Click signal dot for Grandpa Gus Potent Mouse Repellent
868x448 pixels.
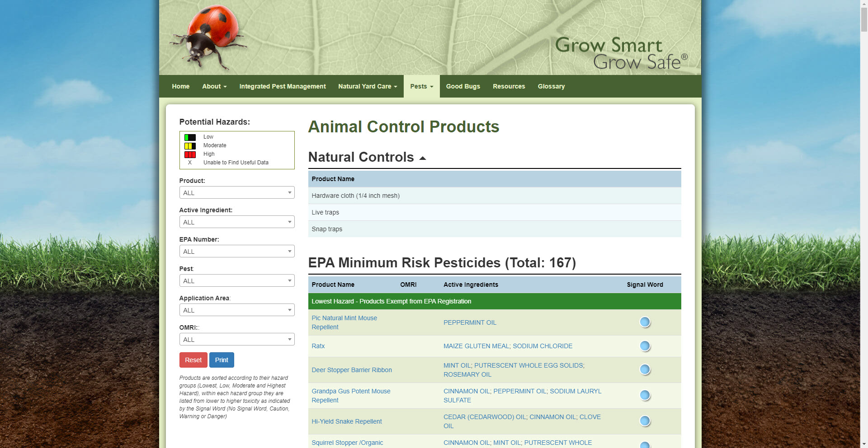(x=645, y=395)
